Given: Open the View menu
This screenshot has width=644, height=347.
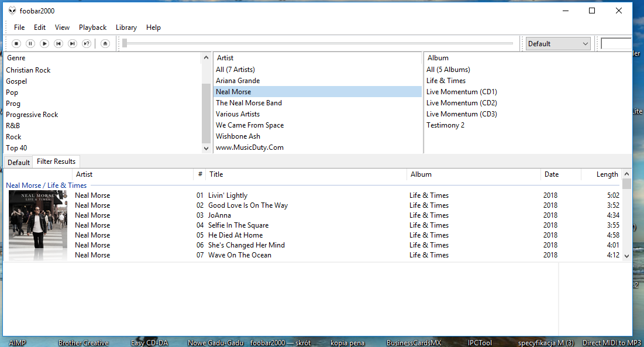Looking at the screenshot, I should tap(62, 28).
